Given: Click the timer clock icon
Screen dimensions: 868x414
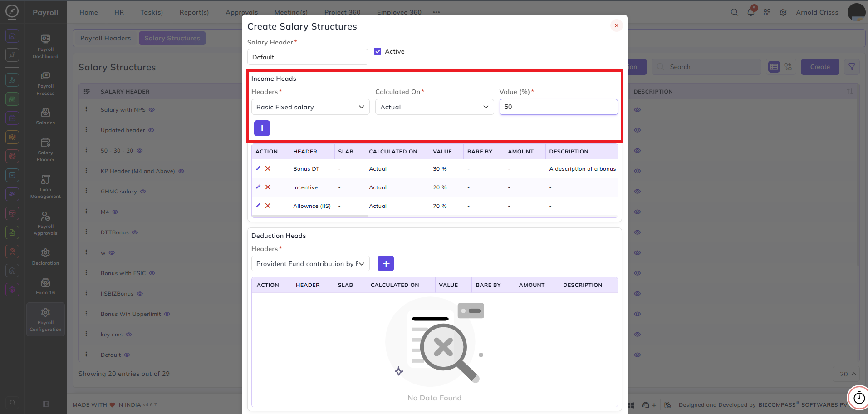Looking at the screenshot, I should point(859,398).
